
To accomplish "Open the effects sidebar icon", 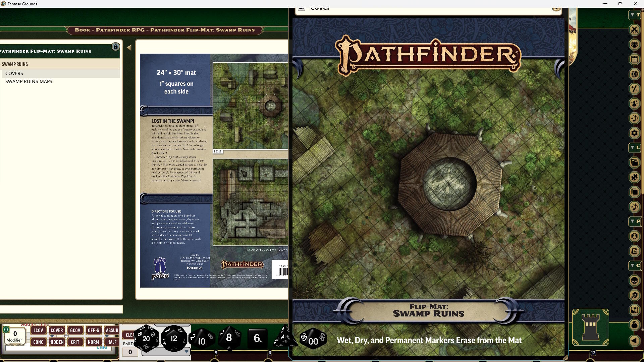I will [634, 104].
